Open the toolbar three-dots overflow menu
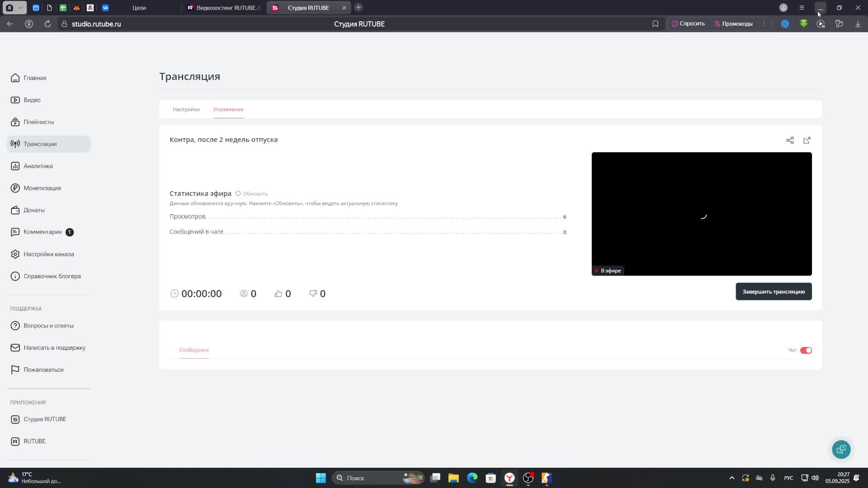The width and height of the screenshot is (868, 488). pos(764,24)
